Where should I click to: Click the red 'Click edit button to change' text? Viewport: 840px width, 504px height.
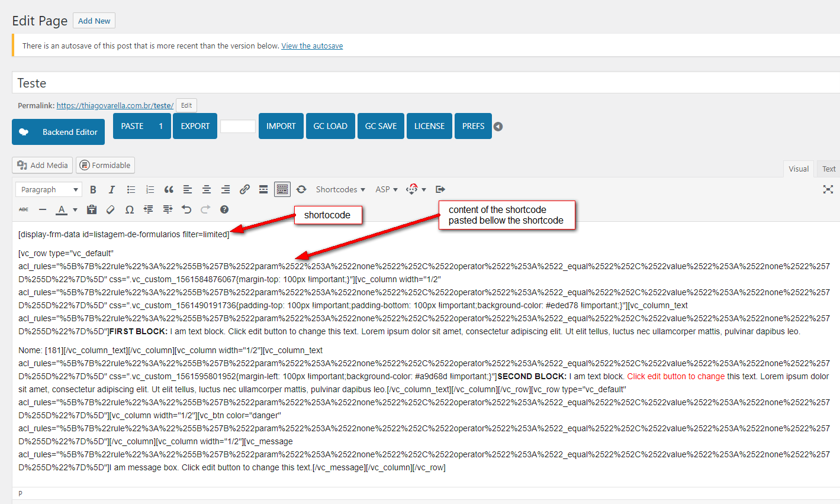676,376
